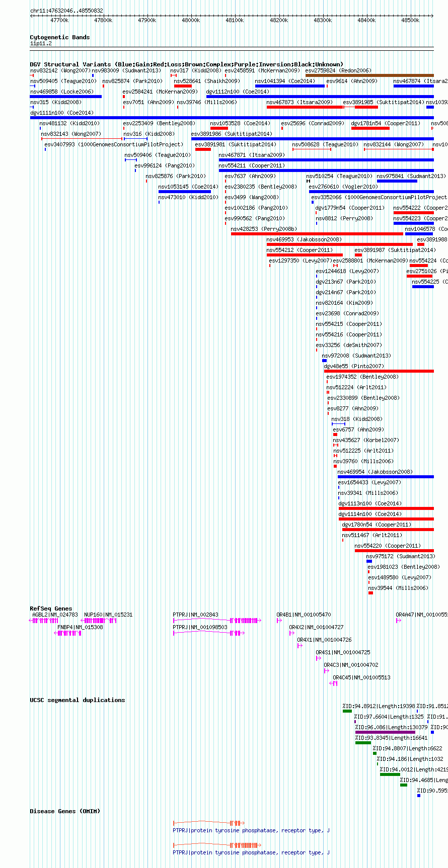This screenshot has height=868, width=448.
Task: Select variant label nsv315 (Kidd2008)
Action: (56, 103)
